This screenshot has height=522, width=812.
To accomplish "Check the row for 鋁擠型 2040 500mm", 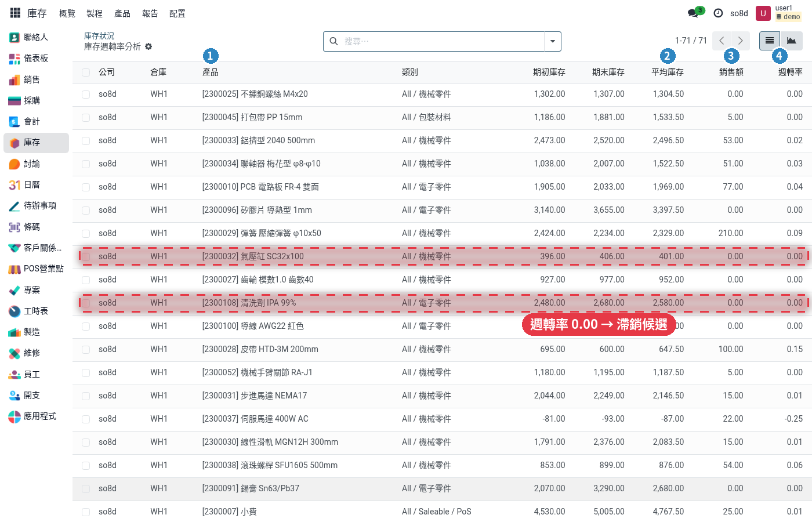I will click(x=86, y=141).
